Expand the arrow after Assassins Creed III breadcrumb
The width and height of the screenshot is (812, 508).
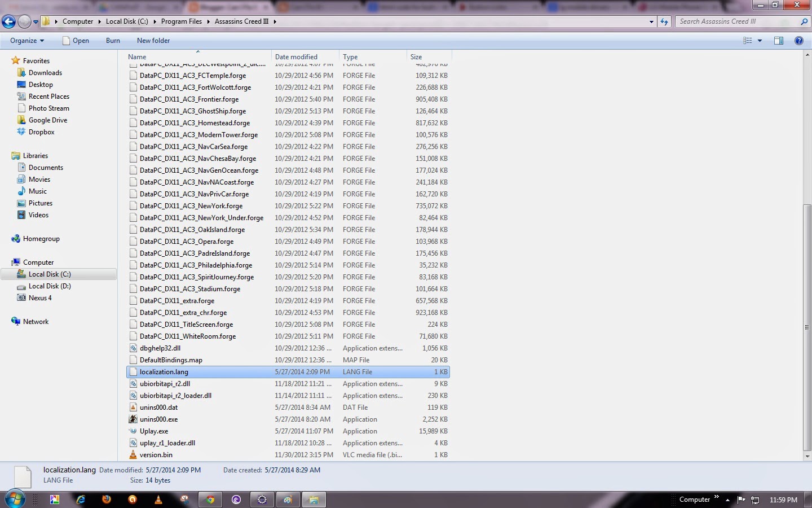pos(275,21)
